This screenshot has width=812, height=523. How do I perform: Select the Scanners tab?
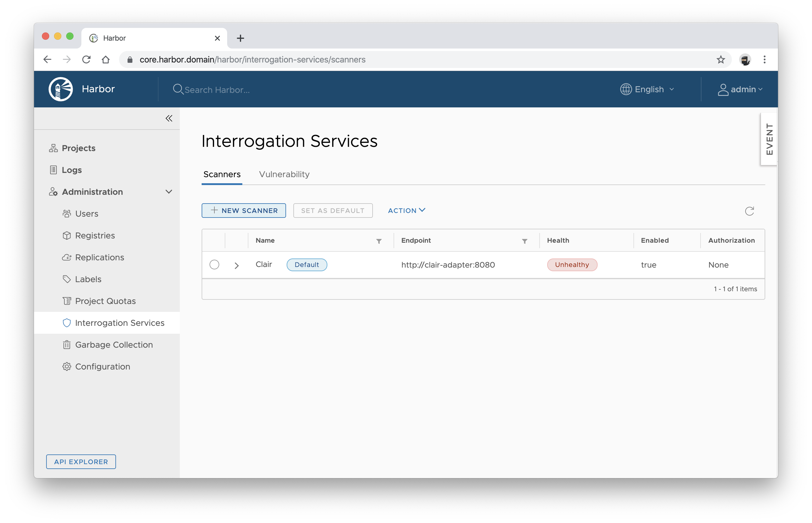221,174
